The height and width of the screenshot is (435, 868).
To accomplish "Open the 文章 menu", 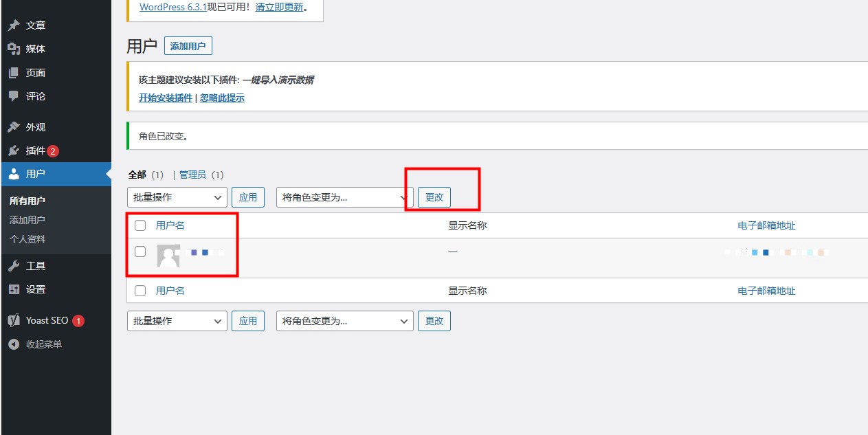I will pyautogui.click(x=56, y=25).
